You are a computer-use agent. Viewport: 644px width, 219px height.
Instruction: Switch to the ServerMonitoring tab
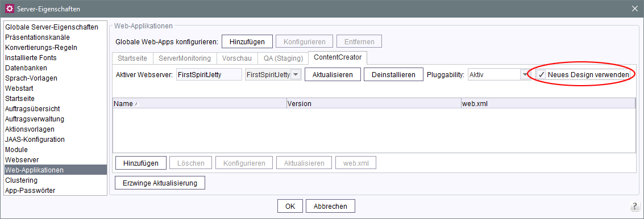click(185, 58)
